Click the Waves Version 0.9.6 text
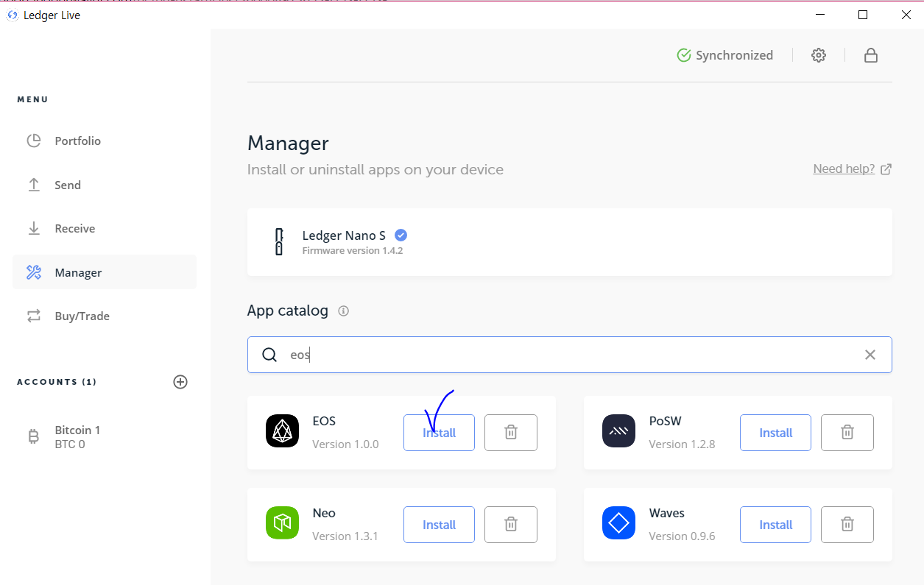Viewport: 924px width, 585px height. point(682,536)
